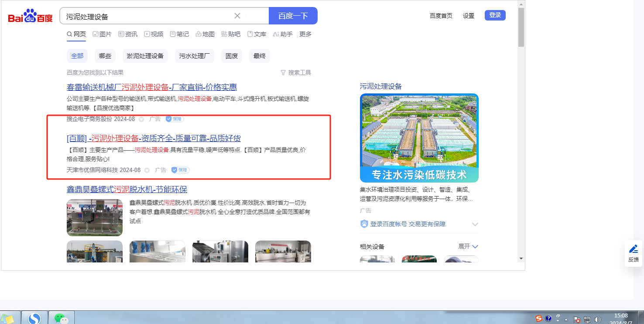Click the scrollbar down arrow
This screenshot has height=324, width=644.
pos(521,259)
